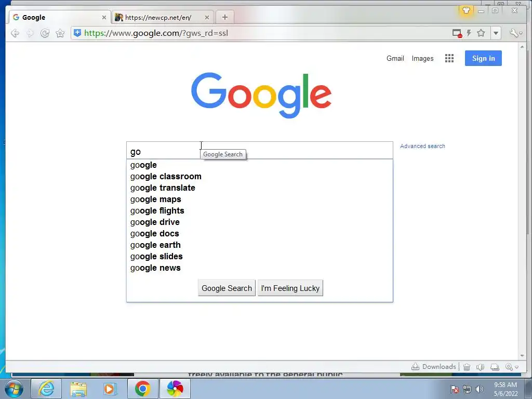Open Windows Media Player from taskbar

coord(110,389)
